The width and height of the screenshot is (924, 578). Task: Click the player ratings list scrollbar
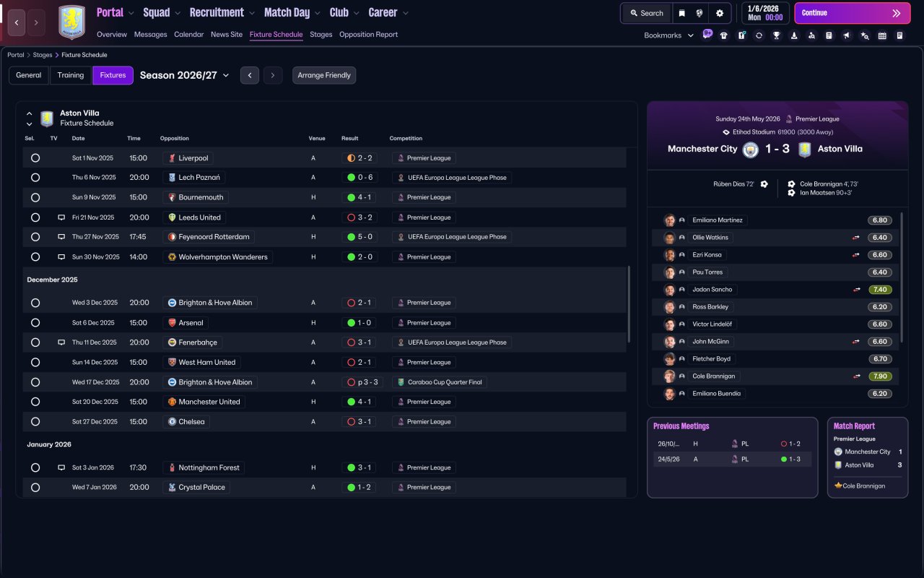[902, 277]
